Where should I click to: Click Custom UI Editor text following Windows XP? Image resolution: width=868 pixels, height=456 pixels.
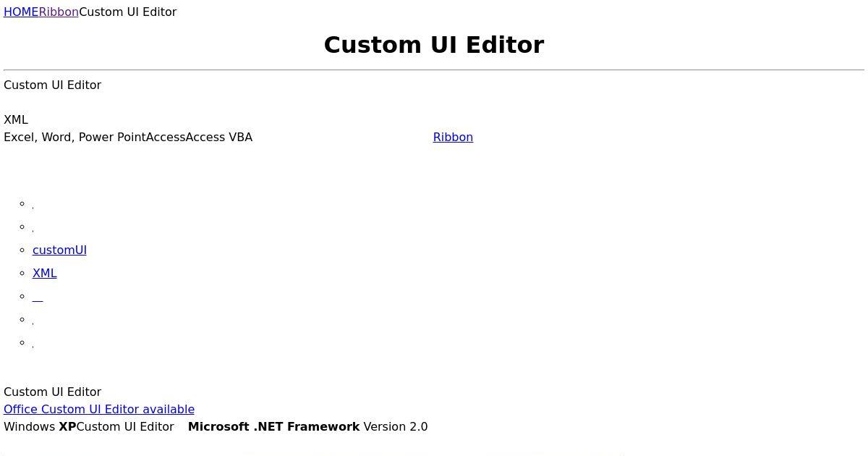coord(125,426)
